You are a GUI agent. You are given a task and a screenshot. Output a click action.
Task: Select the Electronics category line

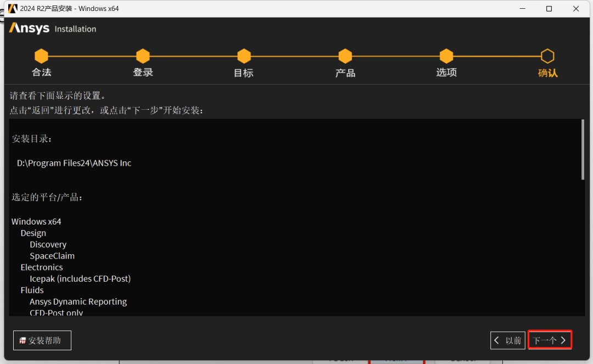pos(42,267)
